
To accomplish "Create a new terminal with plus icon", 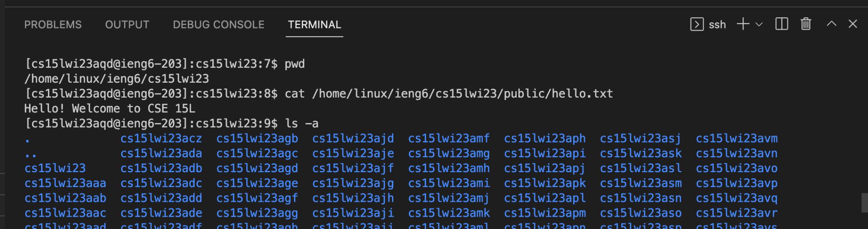I will (743, 24).
